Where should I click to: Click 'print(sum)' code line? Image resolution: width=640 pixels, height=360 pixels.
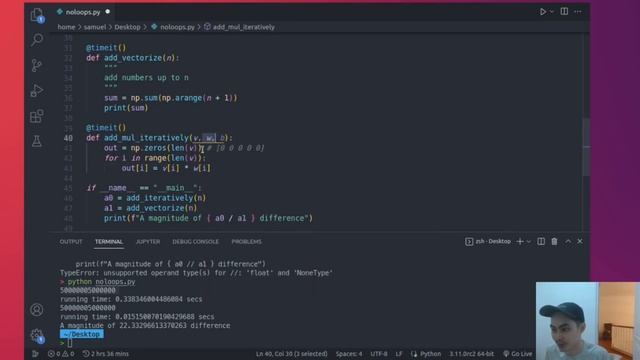(126, 108)
